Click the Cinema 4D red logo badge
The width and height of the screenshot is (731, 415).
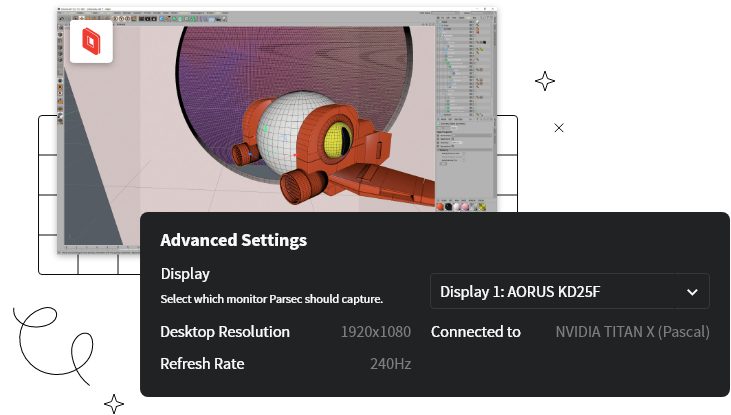91,42
